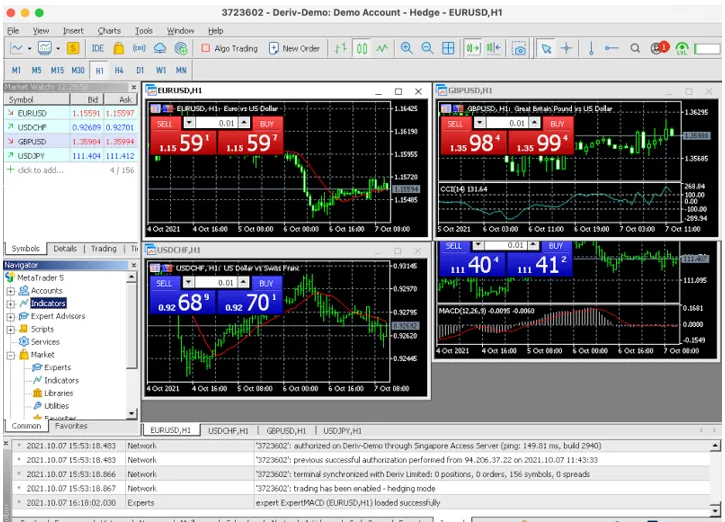The width and height of the screenshot is (725, 522).
Task: Switch to candlestick chart display
Action: click(x=362, y=48)
